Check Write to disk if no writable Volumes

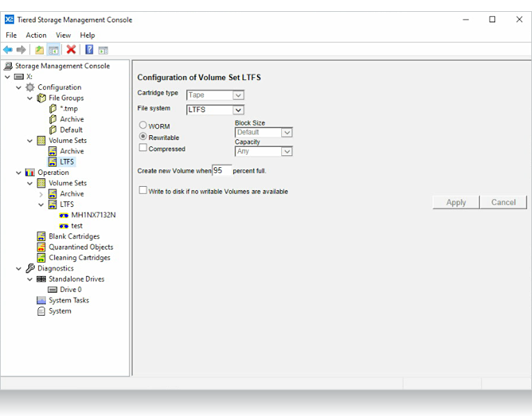click(x=143, y=190)
